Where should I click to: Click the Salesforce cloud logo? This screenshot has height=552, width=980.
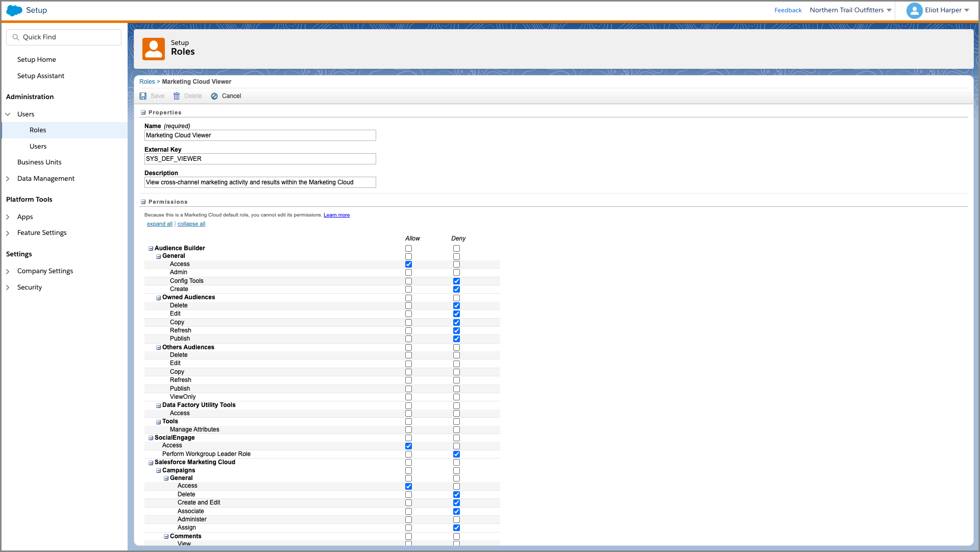point(14,10)
